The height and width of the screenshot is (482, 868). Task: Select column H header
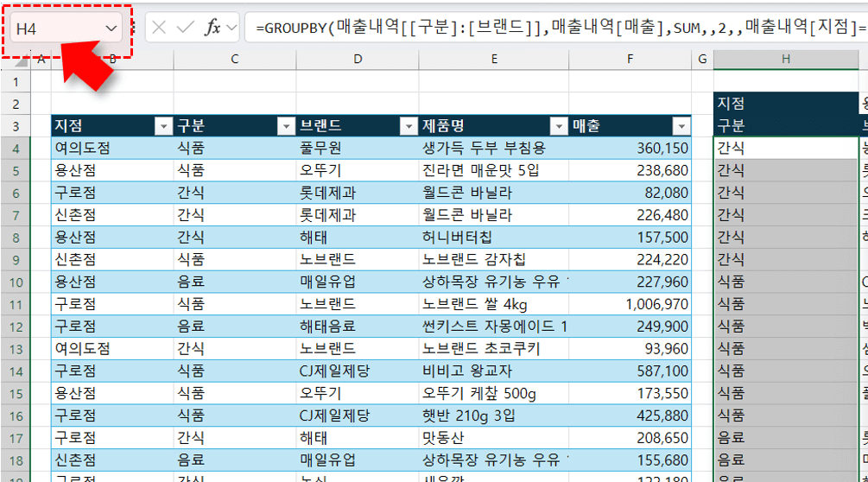tap(785, 59)
